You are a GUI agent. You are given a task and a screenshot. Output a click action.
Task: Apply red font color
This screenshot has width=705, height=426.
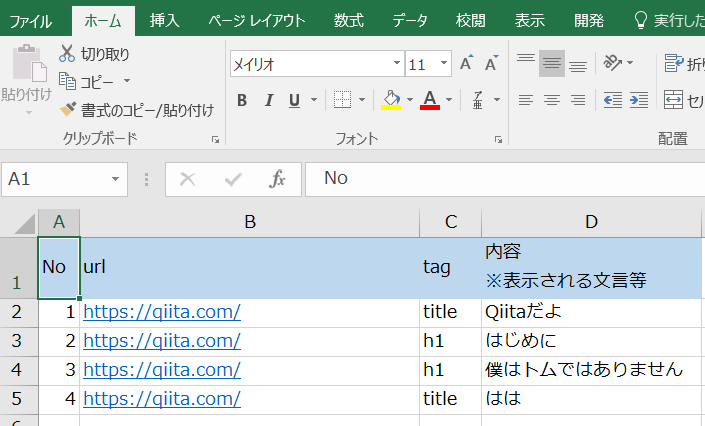point(430,100)
